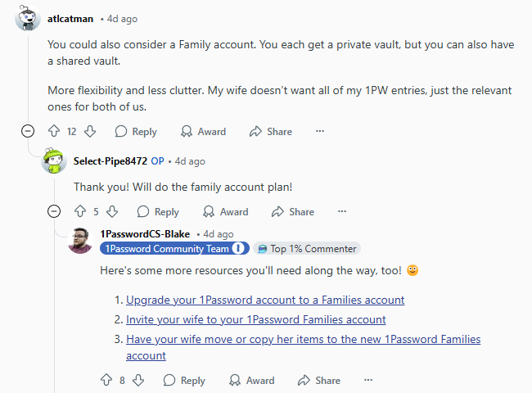
Task: Upvote atlcatman's Family account comment
Action: tap(55, 131)
